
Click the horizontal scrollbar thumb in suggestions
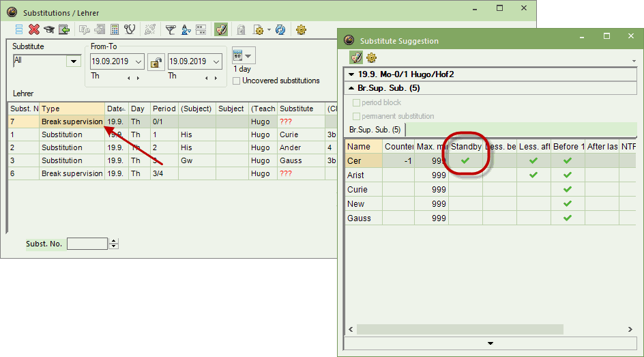click(460, 329)
